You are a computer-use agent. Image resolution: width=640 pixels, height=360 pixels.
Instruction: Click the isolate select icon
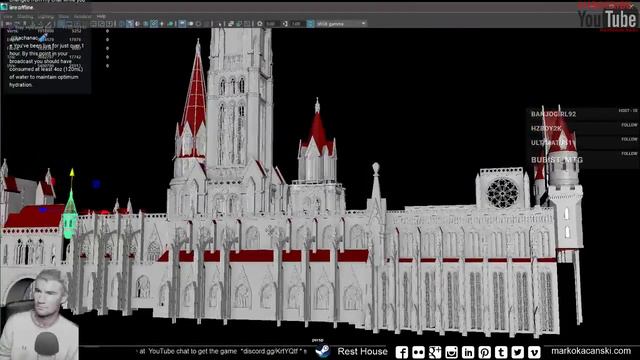pyautogui.click(x=220, y=24)
